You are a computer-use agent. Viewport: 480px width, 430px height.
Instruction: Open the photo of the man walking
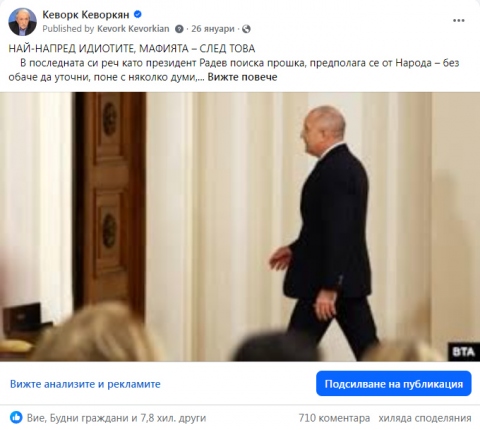coord(240,227)
